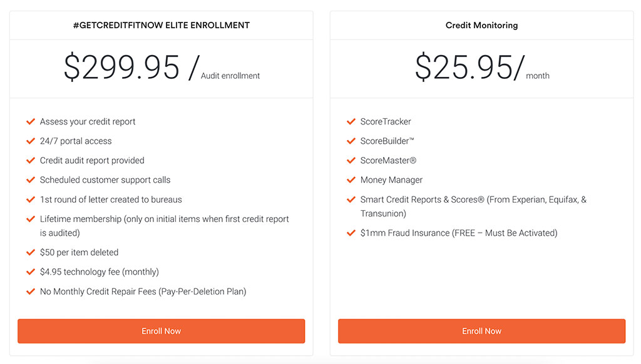
Task: Click checkmark beside Credit audit report provided
Action: (30, 161)
